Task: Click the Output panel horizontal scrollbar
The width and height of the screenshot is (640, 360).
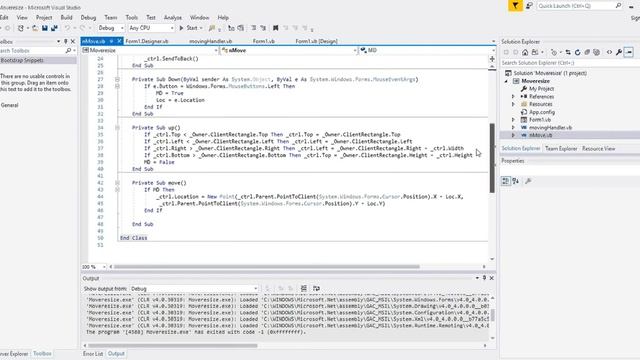Action: 173,345
